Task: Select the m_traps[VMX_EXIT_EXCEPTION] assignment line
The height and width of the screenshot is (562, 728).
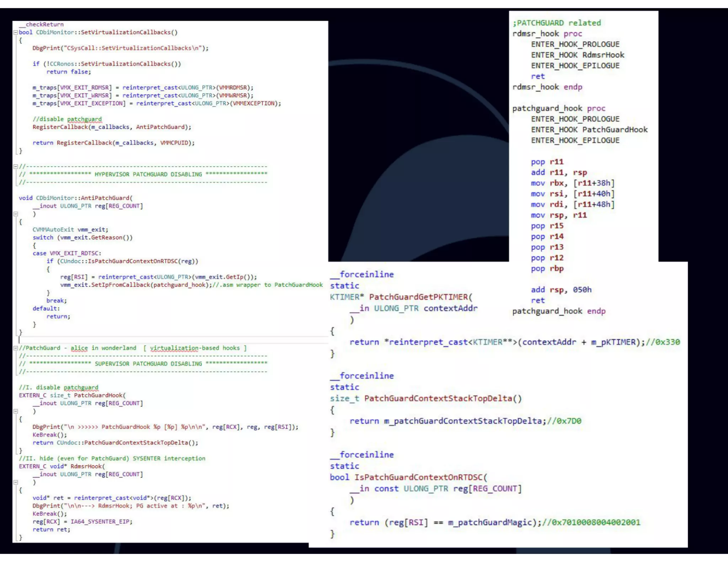Action: coord(157,103)
